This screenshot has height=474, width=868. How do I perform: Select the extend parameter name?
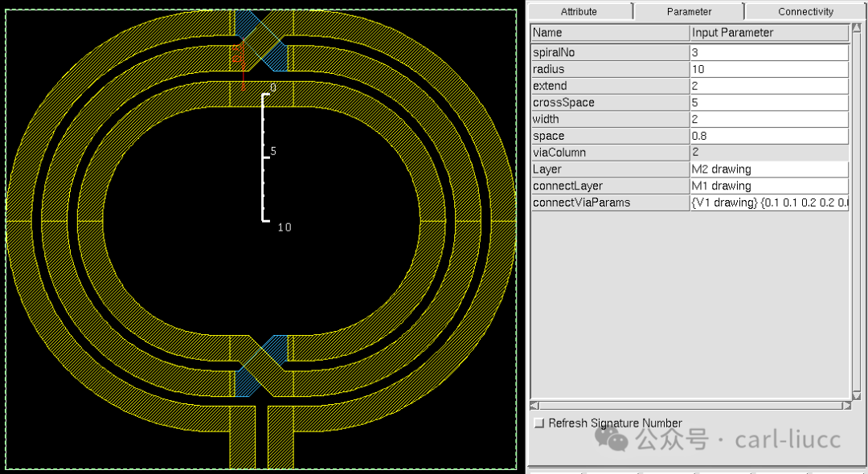(610, 86)
